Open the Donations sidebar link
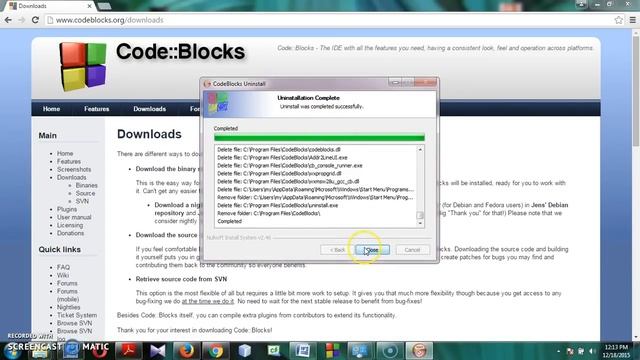The height and width of the screenshot is (360, 640). pyautogui.click(x=70, y=233)
